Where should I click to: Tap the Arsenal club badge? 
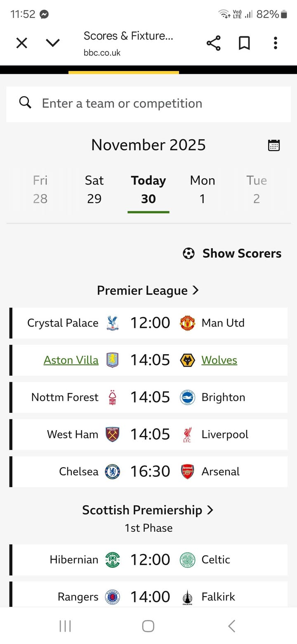pos(188,471)
